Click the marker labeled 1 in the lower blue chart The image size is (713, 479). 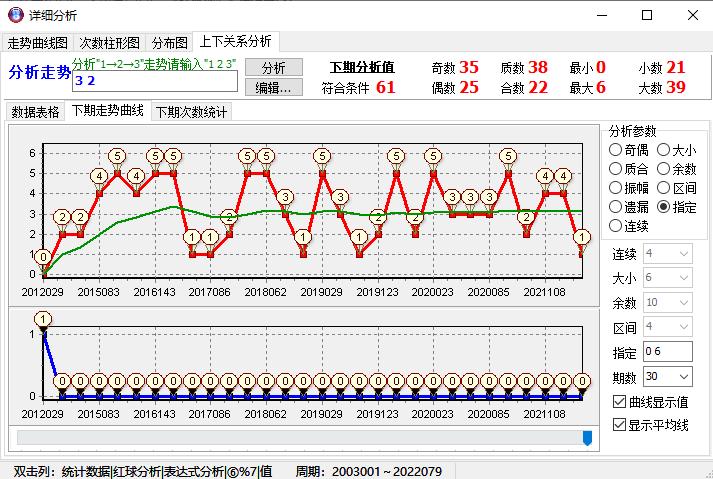pyautogui.click(x=43, y=319)
